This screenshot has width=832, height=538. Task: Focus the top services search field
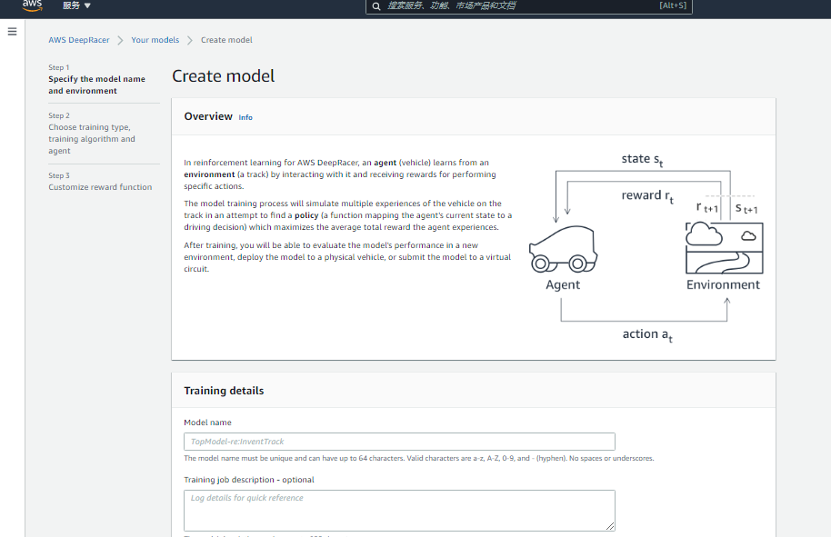click(528, 6)
